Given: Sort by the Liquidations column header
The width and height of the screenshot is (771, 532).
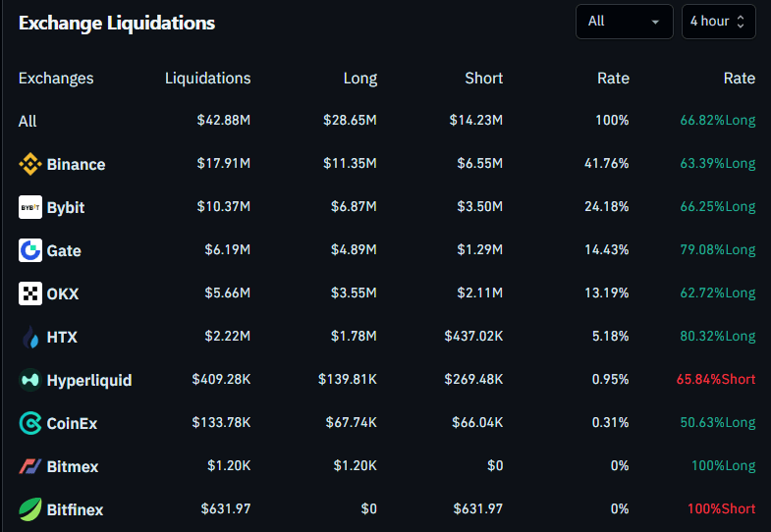Looking at the screenshot, I should 207,79.
